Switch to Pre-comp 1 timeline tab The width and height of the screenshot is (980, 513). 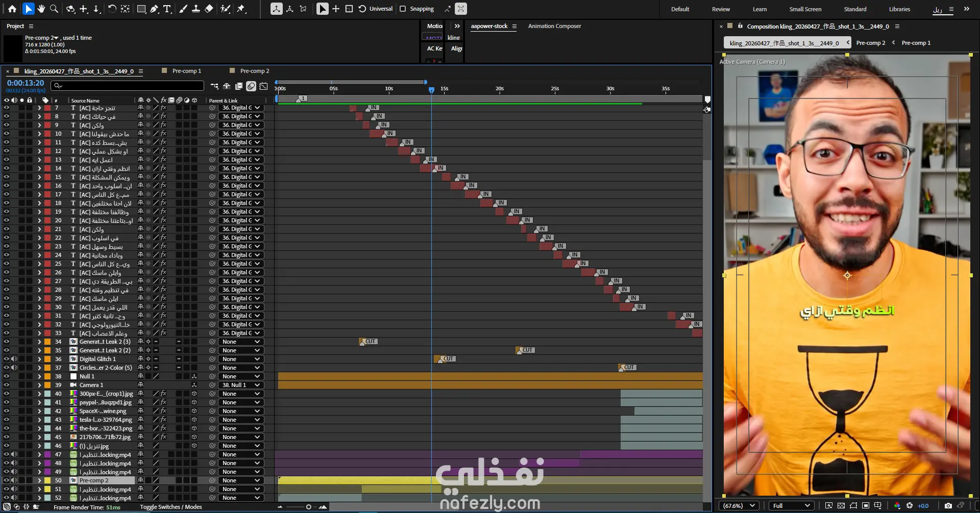[187, 71]
